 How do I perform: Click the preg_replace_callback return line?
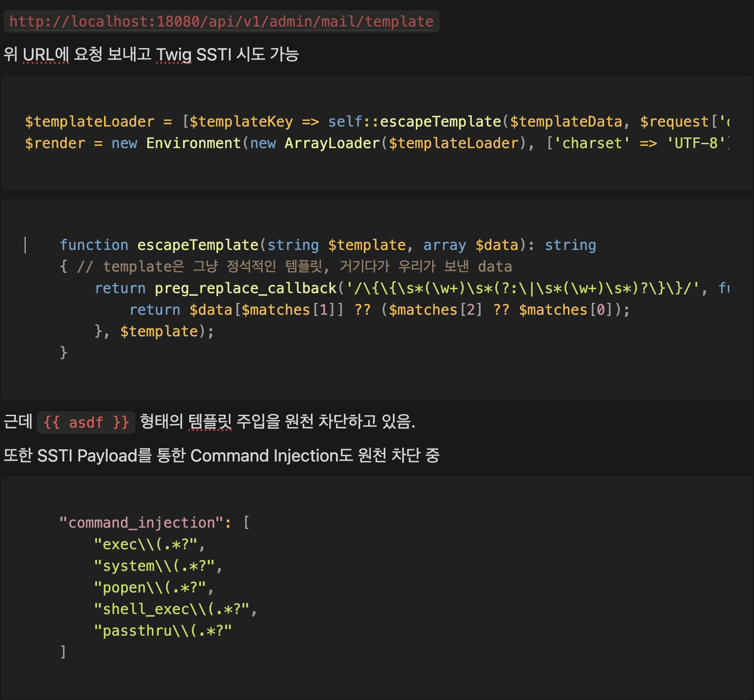point(412,288)
